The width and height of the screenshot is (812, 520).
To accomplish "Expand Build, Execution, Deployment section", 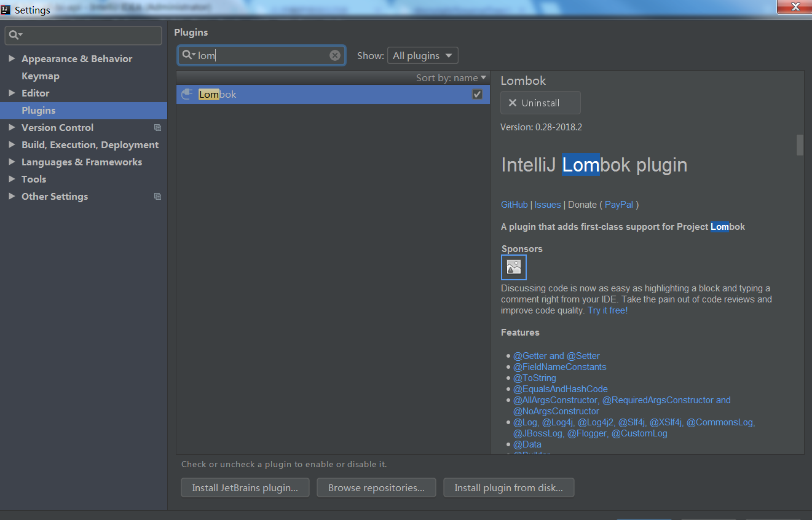I will click(11, 145).
